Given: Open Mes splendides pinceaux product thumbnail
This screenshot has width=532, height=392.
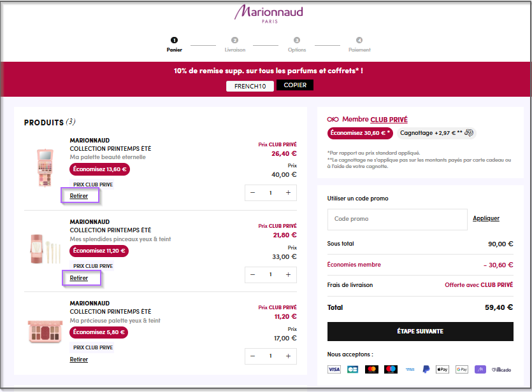Looking at the screenshot, I should click(x=45, y=249).
